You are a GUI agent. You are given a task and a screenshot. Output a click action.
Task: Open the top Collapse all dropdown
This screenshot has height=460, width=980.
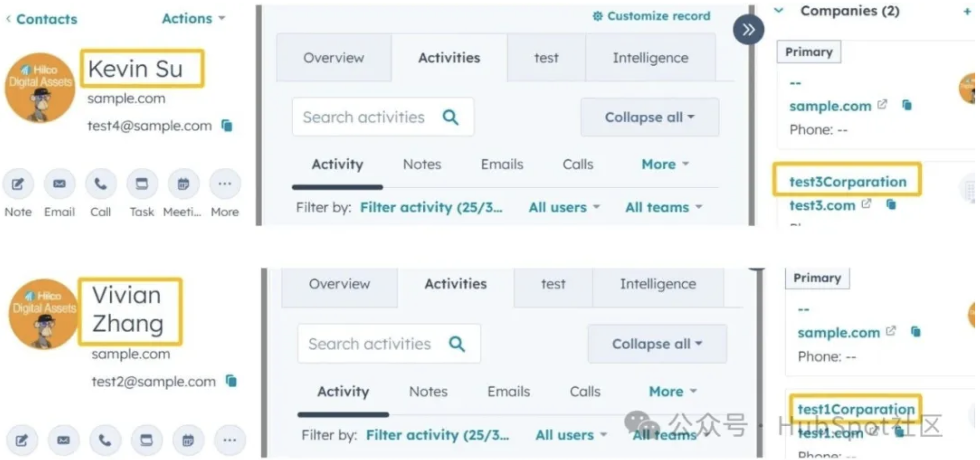click(x=649, y=117)
